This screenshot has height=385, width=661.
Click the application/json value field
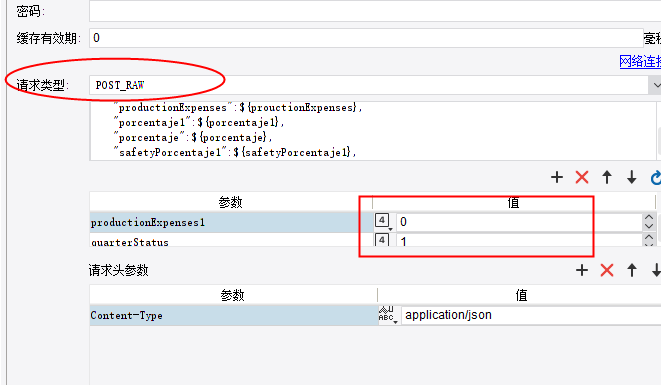pos(531,315)
